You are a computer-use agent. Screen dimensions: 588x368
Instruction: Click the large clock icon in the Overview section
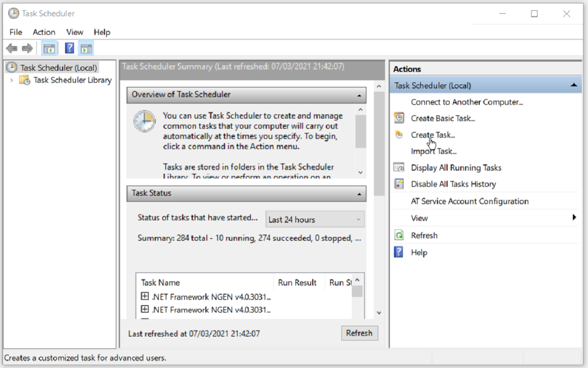(x=145, y=121)
